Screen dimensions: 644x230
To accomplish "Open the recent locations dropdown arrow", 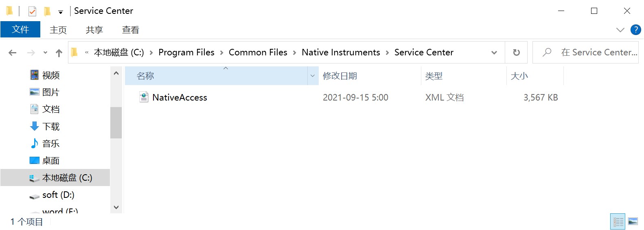I will 45,53.
